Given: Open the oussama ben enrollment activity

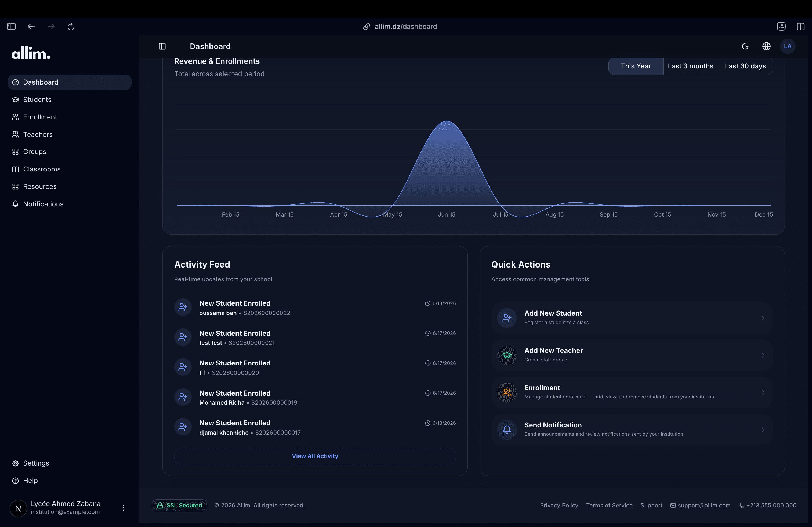Looking at the screenshot, I should point(315,308).
